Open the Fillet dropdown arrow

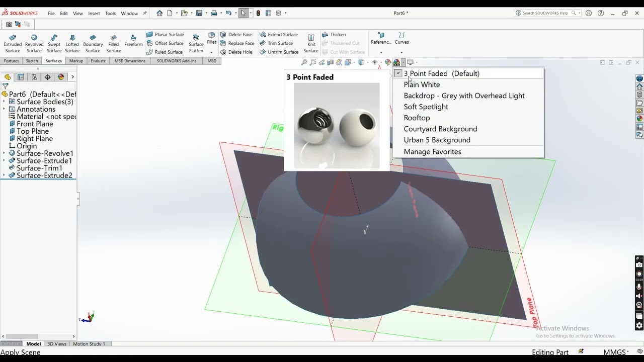211,52
